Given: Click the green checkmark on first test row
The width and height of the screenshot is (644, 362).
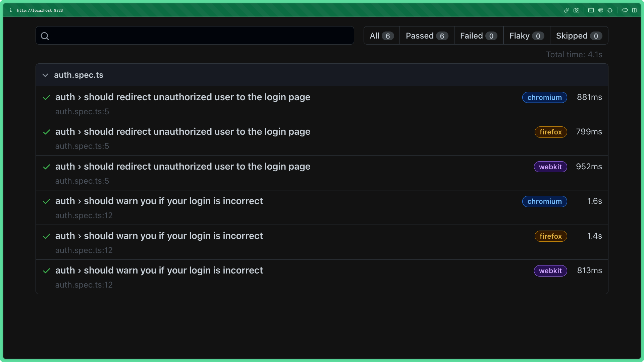Looking at the screenshot, I should click(x=46, y=97).
